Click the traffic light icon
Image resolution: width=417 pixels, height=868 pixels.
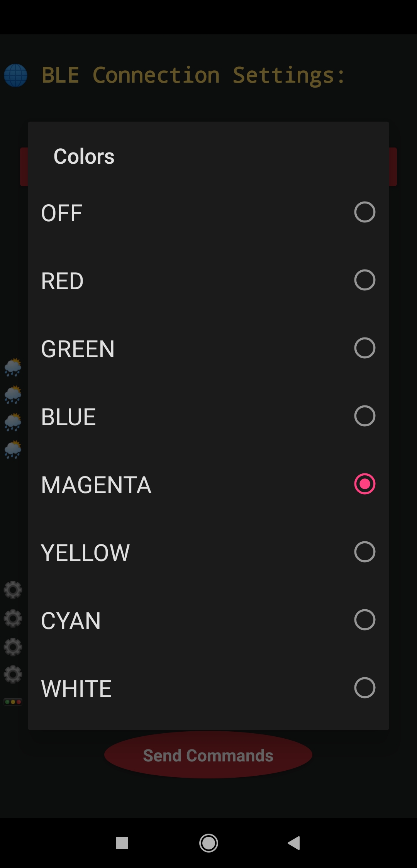point(13,702)
